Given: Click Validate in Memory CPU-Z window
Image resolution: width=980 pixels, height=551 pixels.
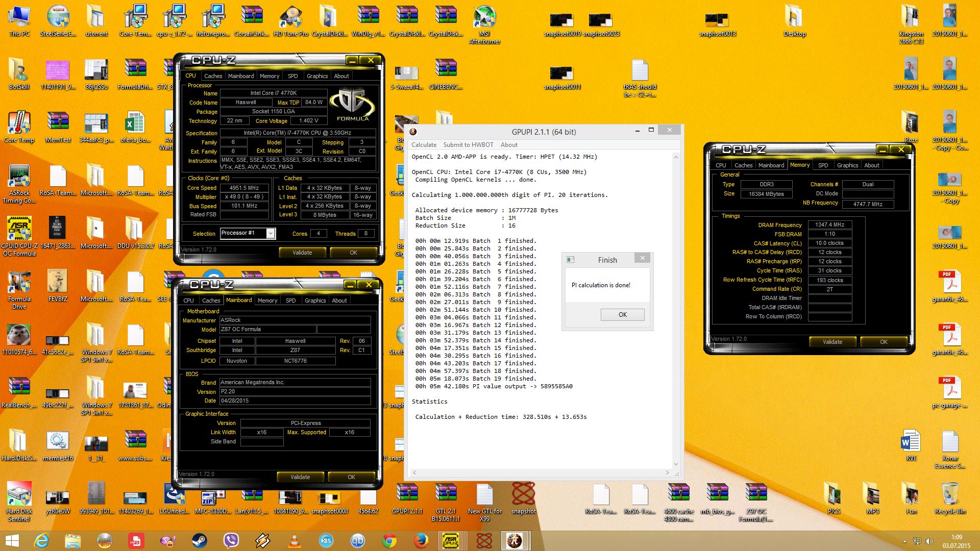Looking at the screenshot, I should click(832, 342).
